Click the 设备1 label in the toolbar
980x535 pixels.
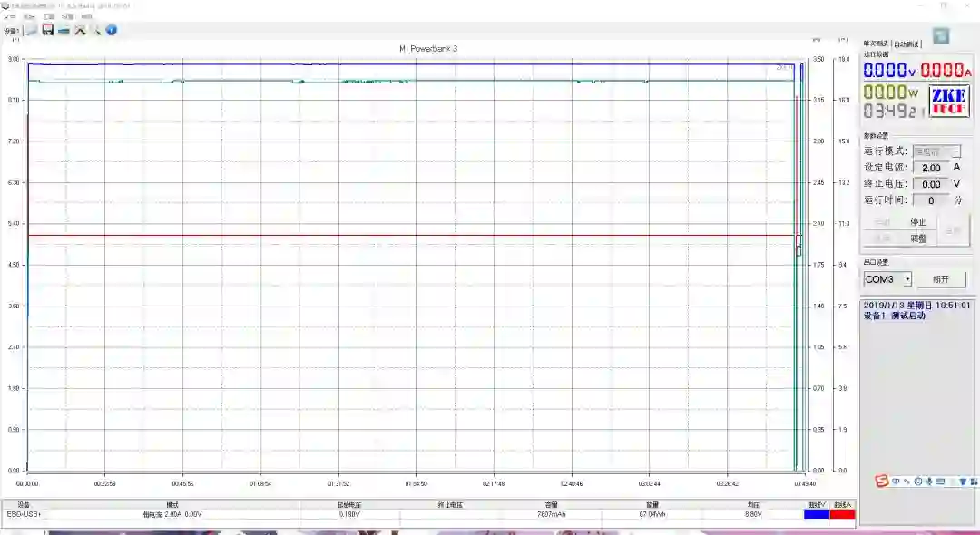coord(12,31)
